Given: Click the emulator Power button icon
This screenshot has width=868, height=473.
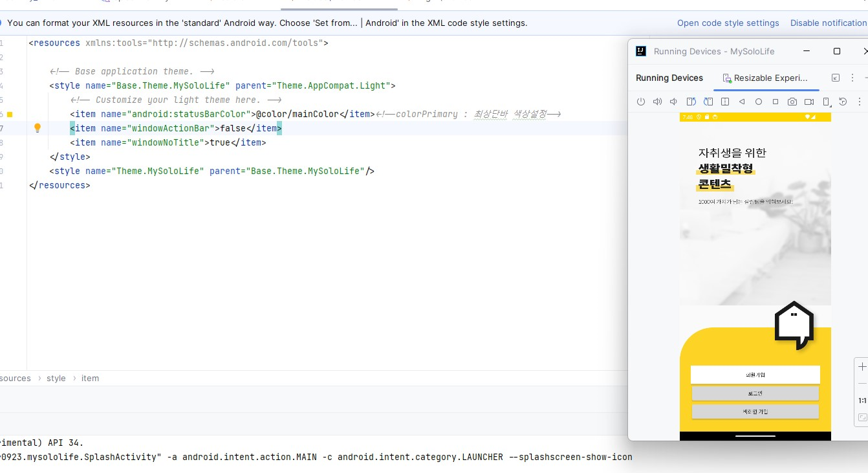Looking at the screenshot, I should click(x=641, y=102).
